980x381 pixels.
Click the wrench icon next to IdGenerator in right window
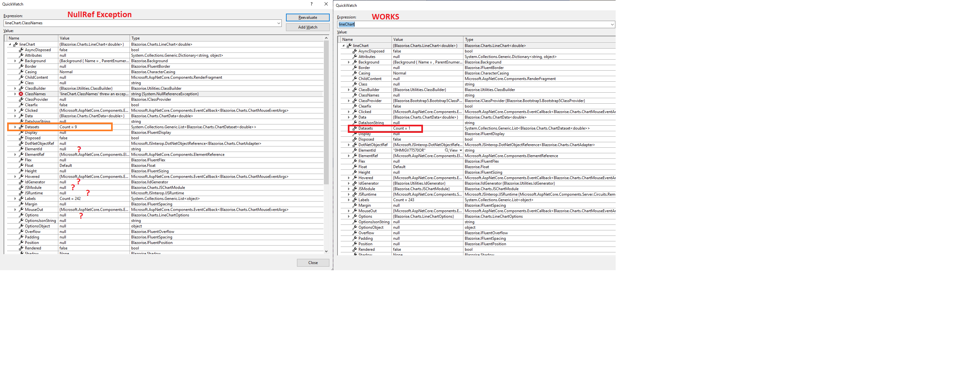coord(354,183)
